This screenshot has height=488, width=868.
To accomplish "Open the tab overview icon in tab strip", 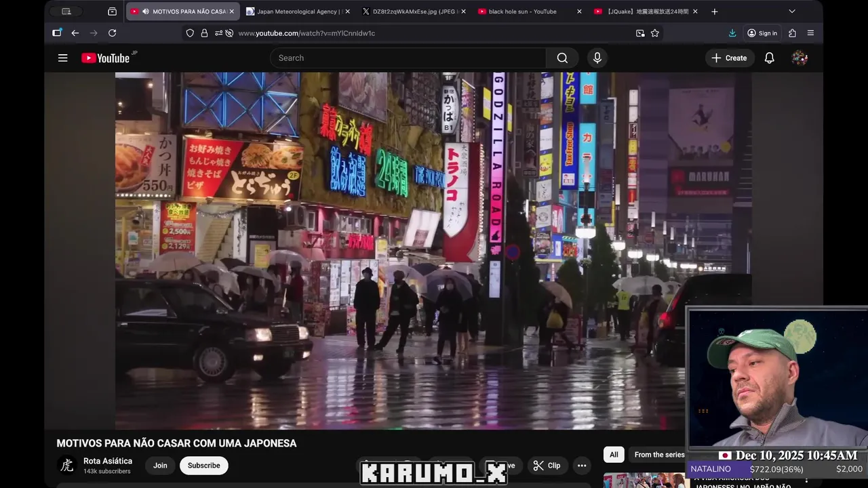I will [x=112, y=12].
